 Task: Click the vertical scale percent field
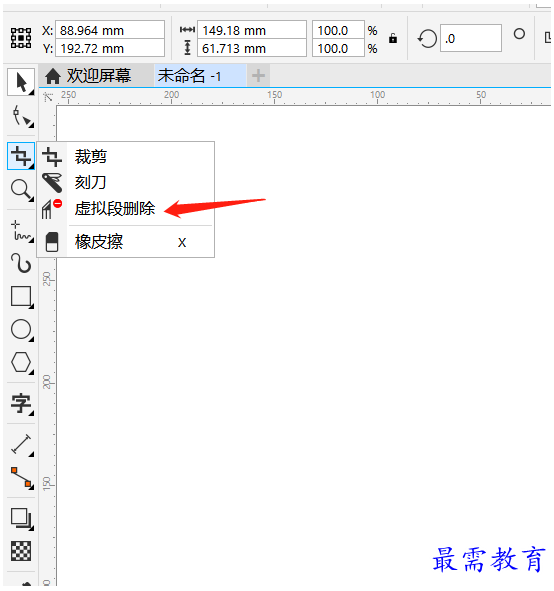pyautogui.click(x=338, y=48)
